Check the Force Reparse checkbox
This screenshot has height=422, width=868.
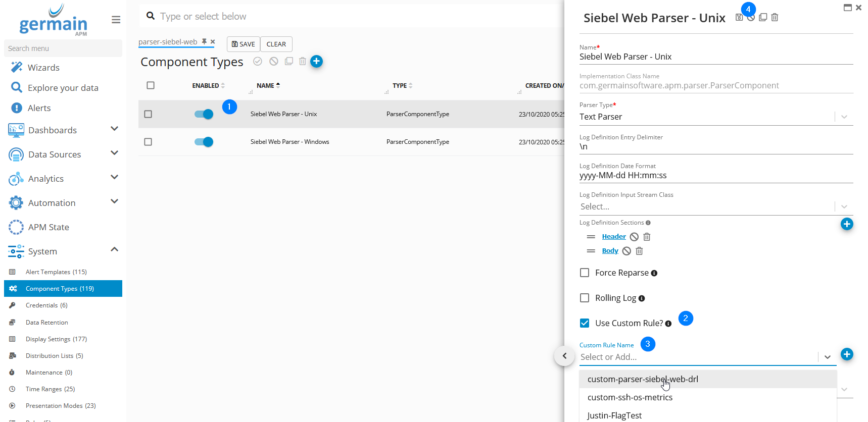(x=585, y=273)
